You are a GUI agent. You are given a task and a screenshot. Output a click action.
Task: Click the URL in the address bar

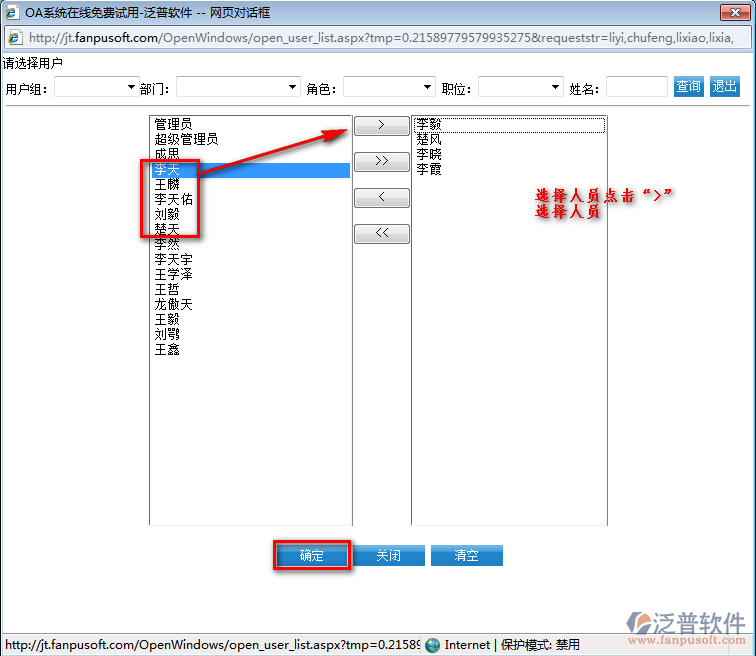[x=381, y=38]
